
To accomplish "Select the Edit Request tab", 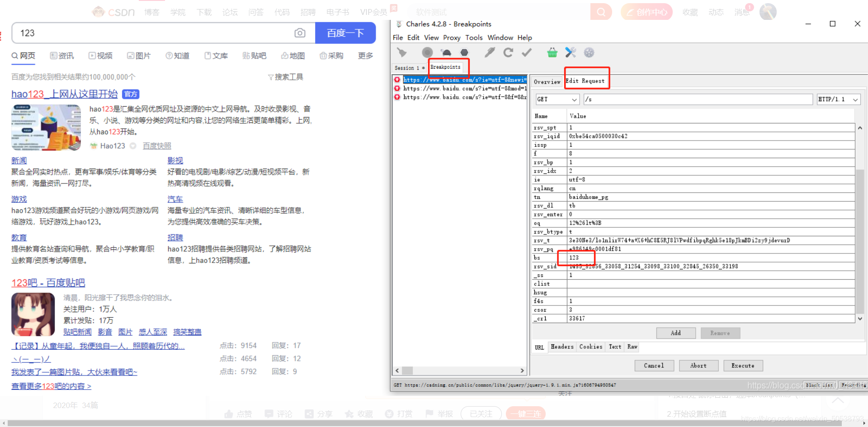I will pyautogui.click(x=585, y=81).
